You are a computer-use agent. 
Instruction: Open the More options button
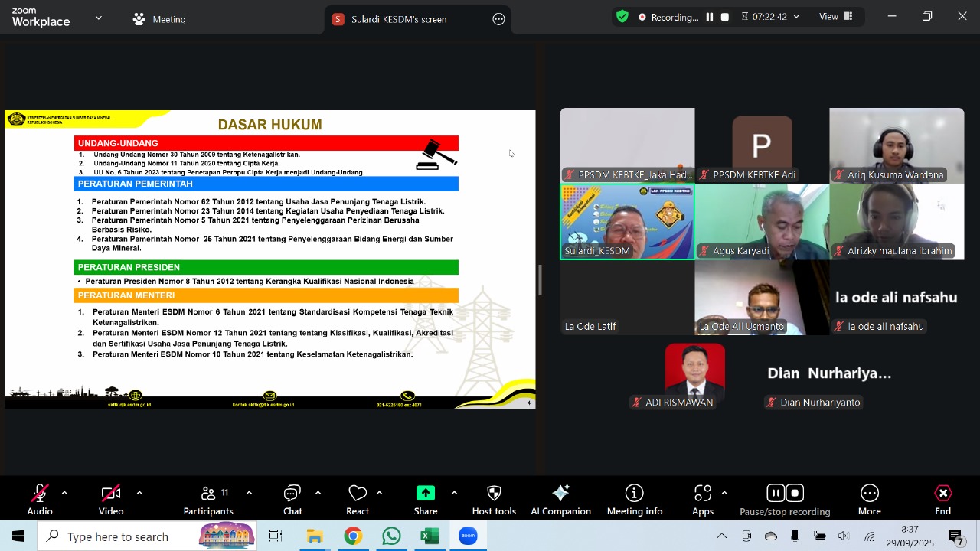[869, 500]
